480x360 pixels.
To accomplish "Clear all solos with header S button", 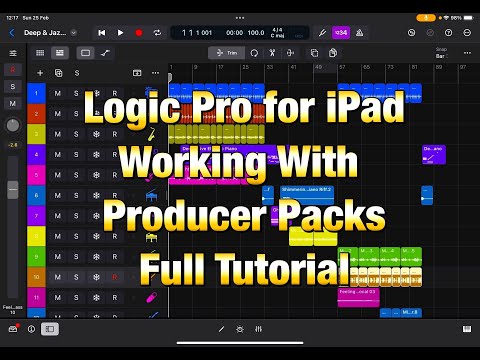I will click(77, 73).
